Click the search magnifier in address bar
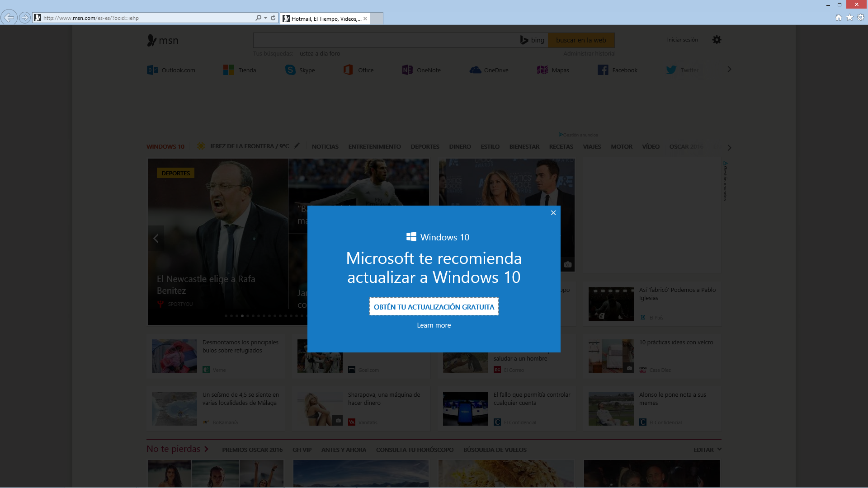Screen dimensions: 868x488 [258, 18]
